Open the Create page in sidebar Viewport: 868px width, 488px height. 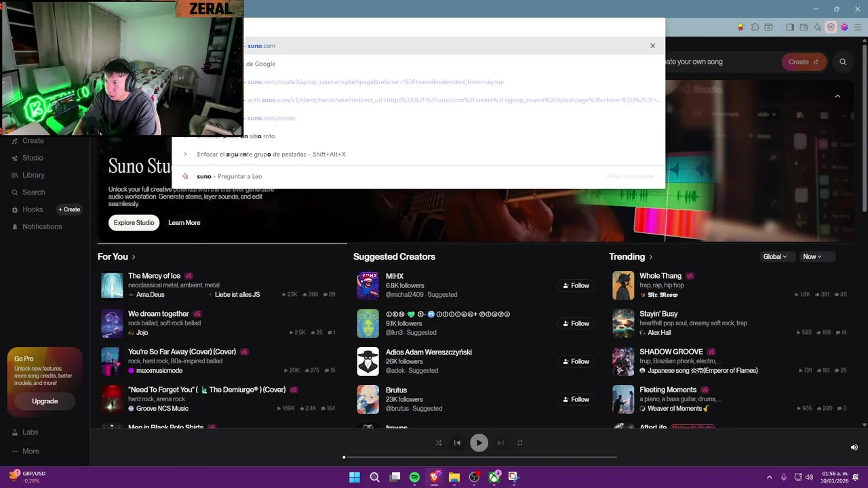[x=28, y=141]
